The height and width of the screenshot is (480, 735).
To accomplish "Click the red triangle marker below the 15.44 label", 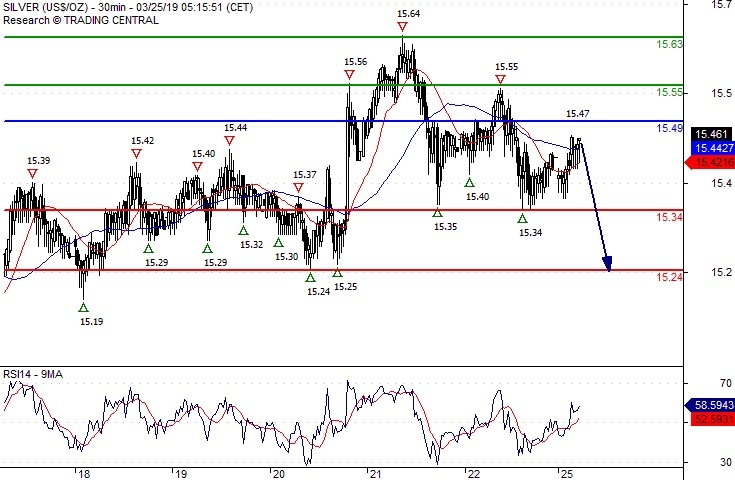I will (x=229, y=140).
